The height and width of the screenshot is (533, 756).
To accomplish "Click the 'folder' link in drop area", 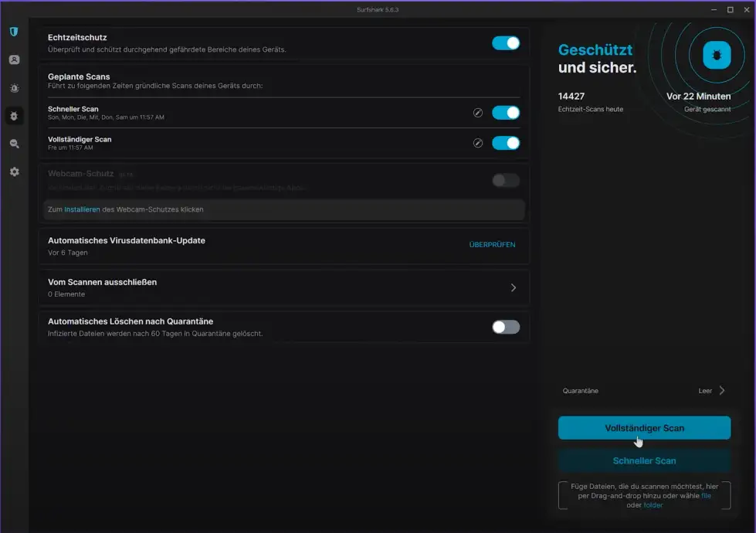I will click(653, 505).
